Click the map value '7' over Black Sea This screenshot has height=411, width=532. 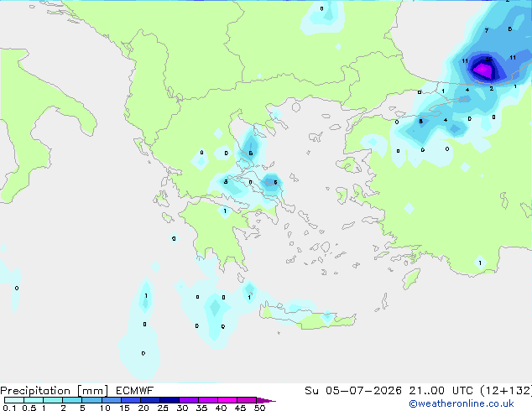(487, 30)
